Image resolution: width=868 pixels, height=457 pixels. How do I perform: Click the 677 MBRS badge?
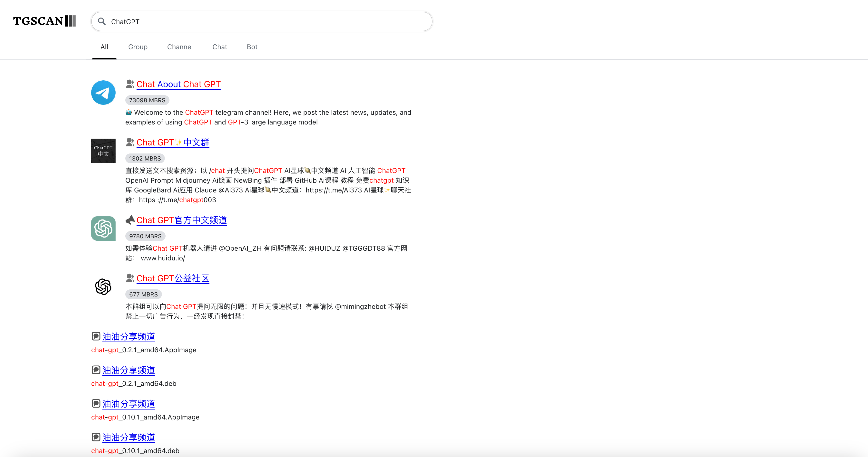pyautogui.click(x=144, y=294)
